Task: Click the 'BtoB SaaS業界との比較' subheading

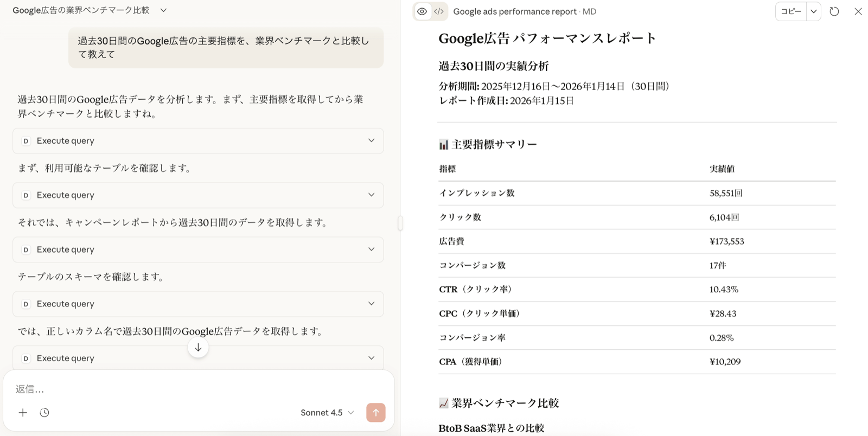Action: tap(492, 428)
